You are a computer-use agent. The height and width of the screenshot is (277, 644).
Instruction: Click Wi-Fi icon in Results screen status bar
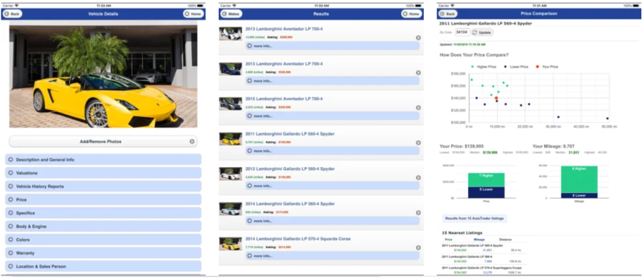(x=234, y=6)
